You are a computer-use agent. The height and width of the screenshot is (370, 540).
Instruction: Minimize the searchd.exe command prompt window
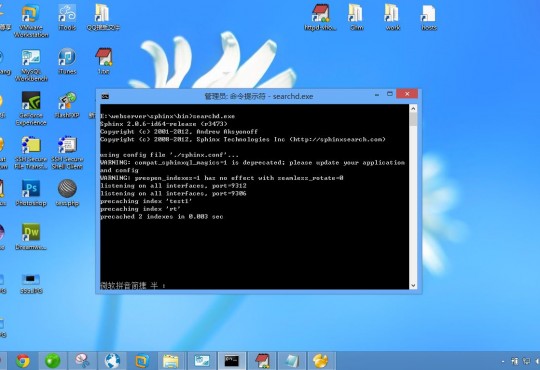pos(377,94)
